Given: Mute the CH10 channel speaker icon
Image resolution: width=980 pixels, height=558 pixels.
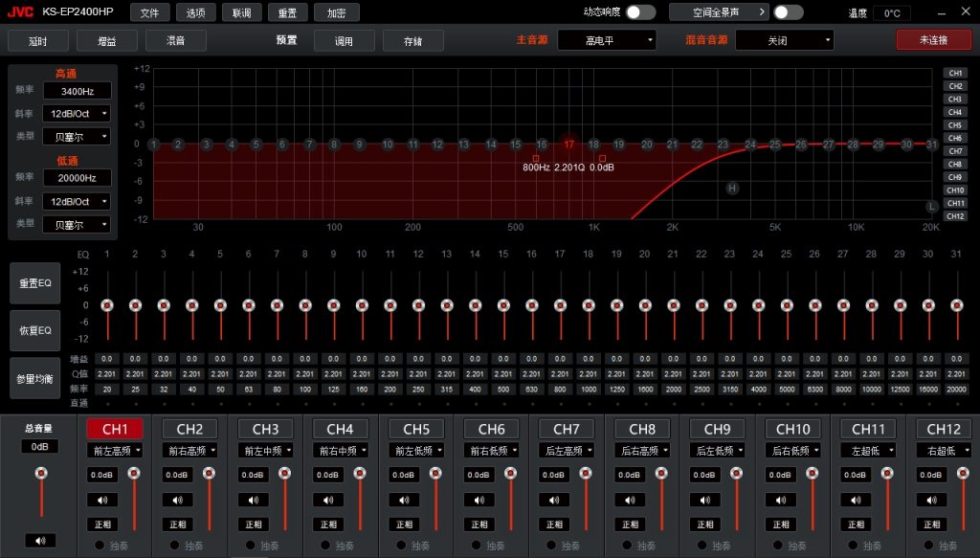Looking at the screenshot, I should coord(781,500).
